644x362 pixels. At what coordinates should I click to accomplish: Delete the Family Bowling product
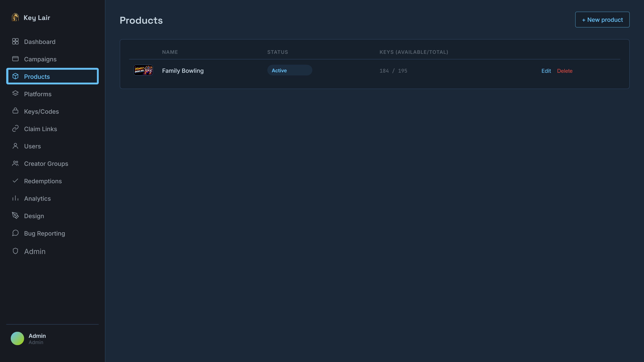click(x=565, y=71)
